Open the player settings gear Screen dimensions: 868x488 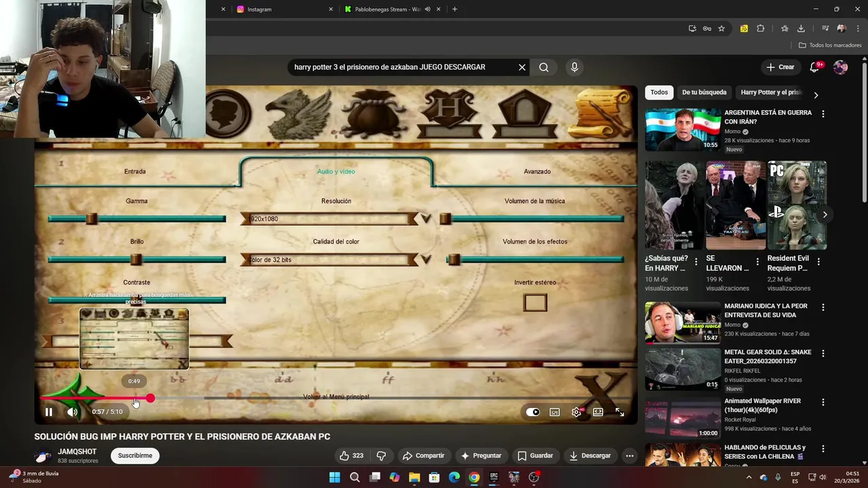point(576,412)
